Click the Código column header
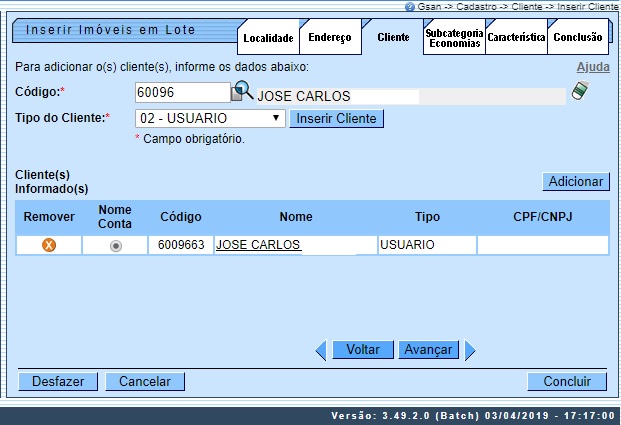 point(181,217)
